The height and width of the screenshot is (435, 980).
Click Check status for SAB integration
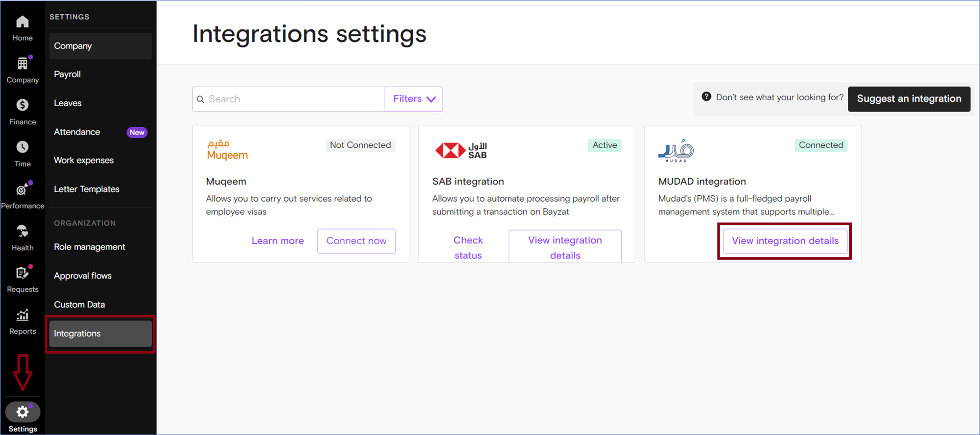pos(468,248)
